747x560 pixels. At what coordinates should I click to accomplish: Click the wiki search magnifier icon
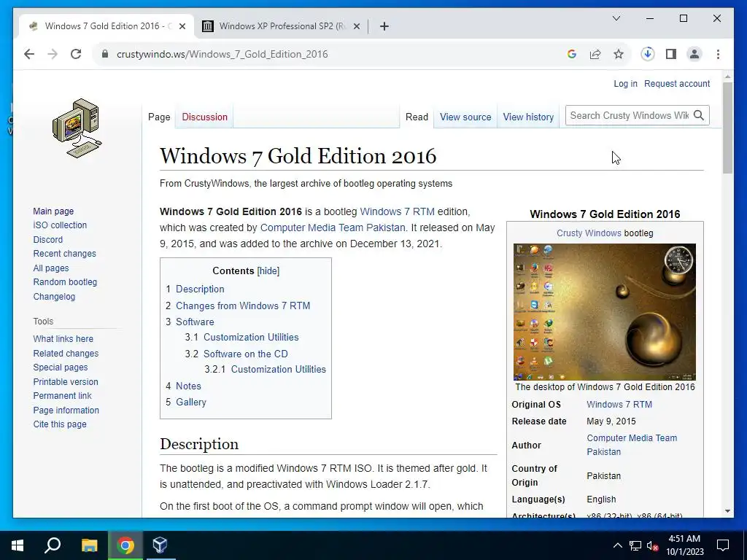point(698,115)
